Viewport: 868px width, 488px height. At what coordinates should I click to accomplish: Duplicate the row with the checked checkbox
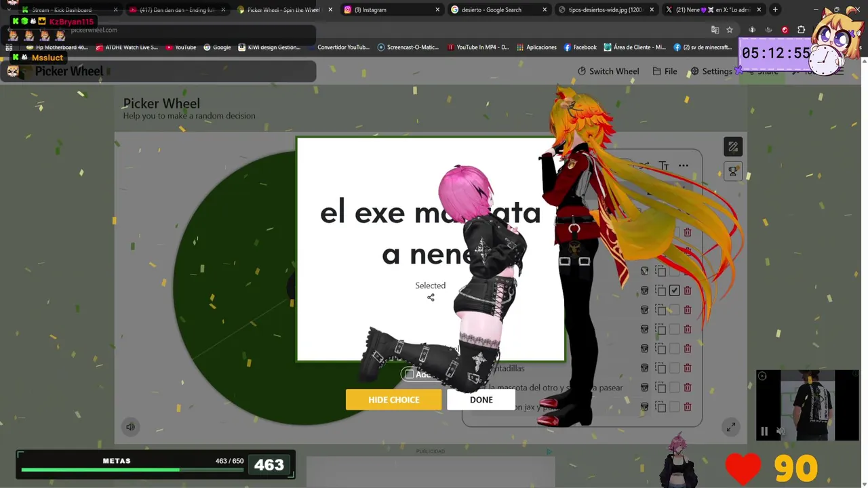pyautogui.click(x=661, y=290)
